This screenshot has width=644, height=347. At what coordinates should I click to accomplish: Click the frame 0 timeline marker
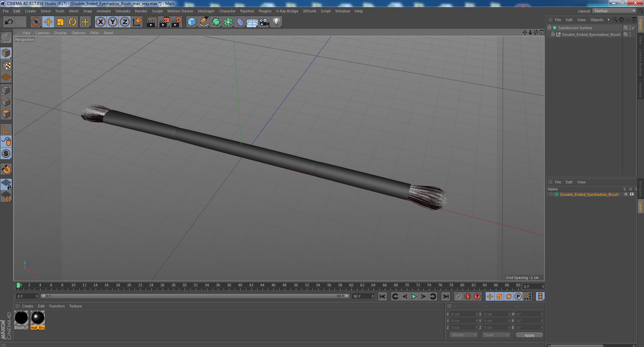(x=18, y=285)
